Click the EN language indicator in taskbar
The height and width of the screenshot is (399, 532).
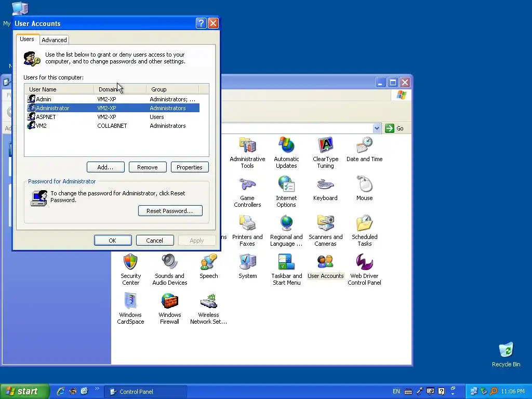(x=396, y=391)
